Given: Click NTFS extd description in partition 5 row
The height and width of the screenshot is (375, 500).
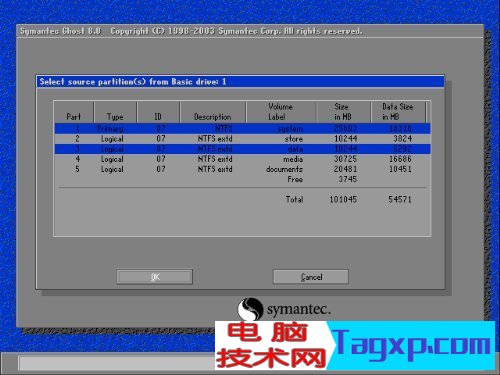Looking at the screenshot, I should coord(215,169).
